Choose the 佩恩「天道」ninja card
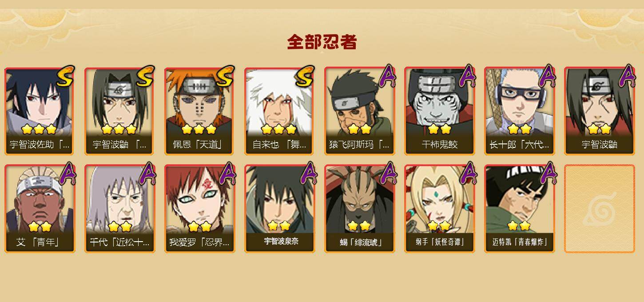 pyautogui.click(x=200, y=111)
